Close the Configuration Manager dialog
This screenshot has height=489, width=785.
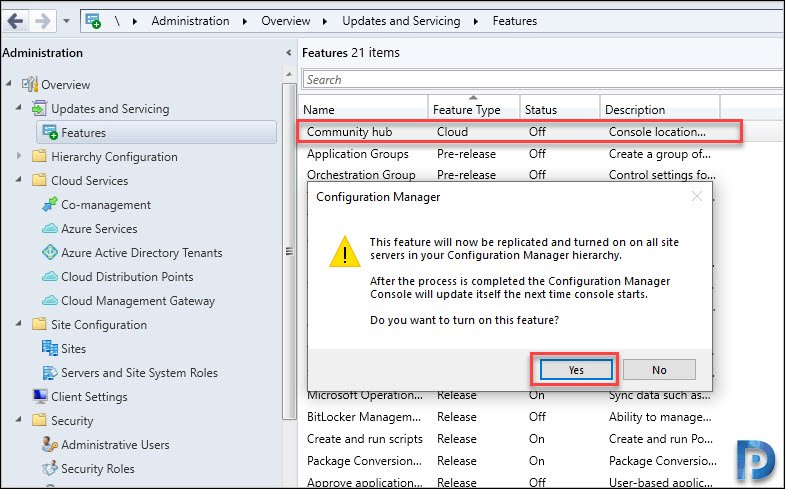pos(696,197)
